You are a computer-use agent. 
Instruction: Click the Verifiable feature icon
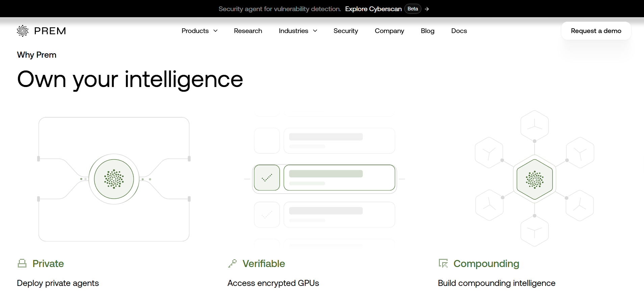[x=232, y=263]
